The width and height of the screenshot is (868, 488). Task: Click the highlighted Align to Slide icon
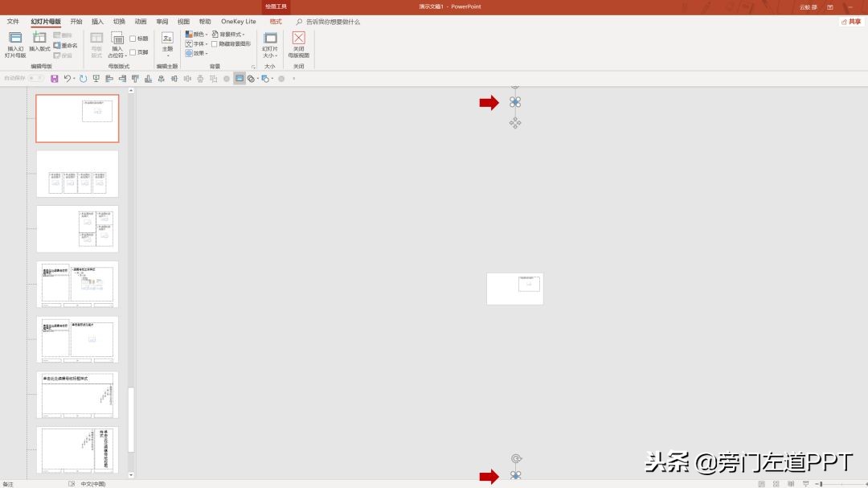pyautogui.click(x=240, y=79)
